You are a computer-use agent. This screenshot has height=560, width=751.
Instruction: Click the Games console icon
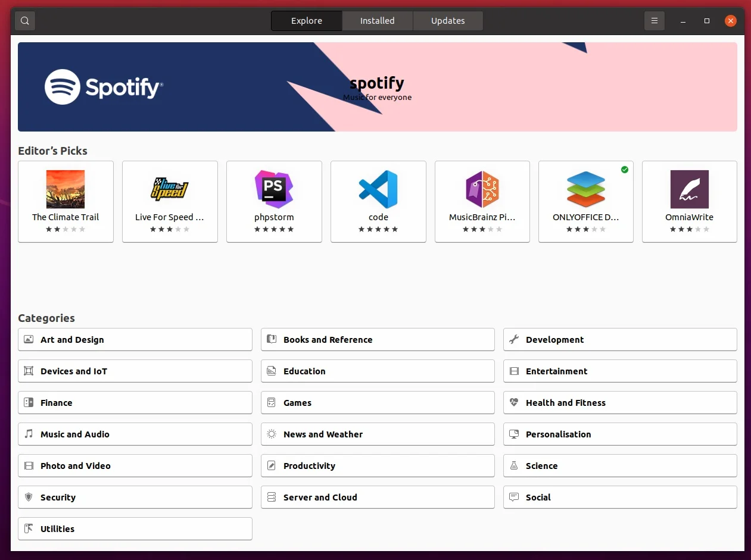coord(272,402)
